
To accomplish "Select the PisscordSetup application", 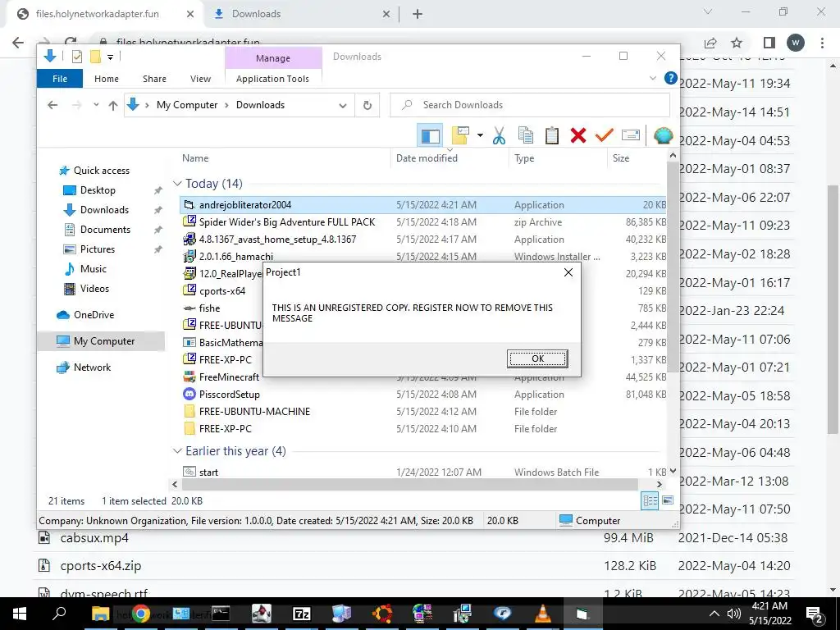I will [423, 395].
